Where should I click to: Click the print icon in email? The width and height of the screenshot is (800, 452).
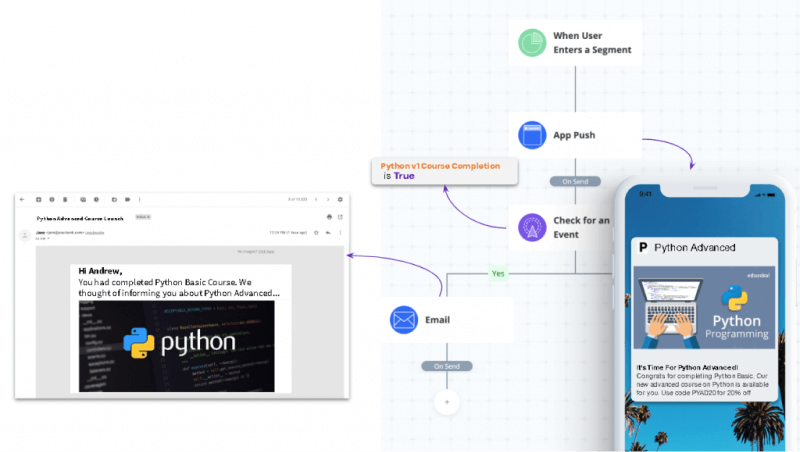point(329,216)
